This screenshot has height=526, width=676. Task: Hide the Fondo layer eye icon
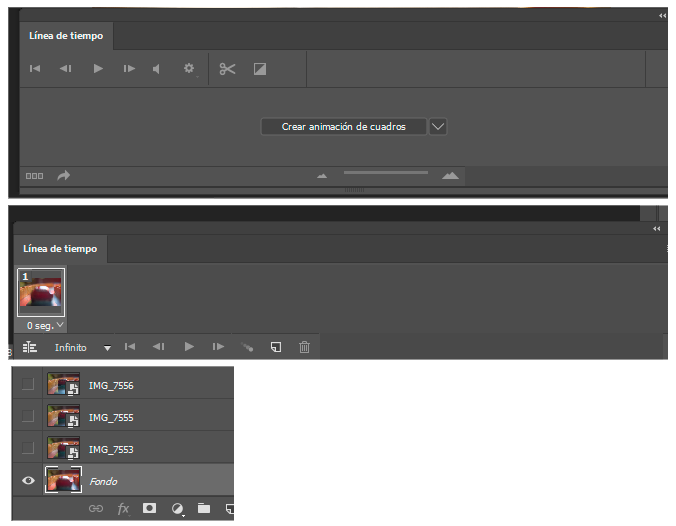[x=28, y=480]
